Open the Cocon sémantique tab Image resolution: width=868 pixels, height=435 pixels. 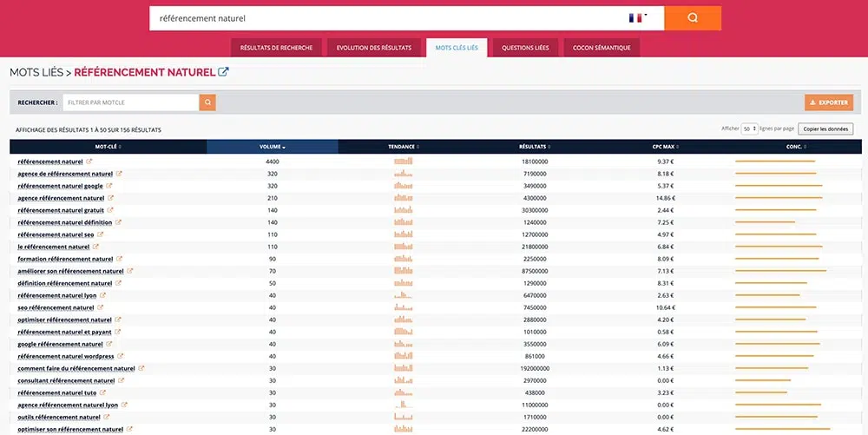tap(602, 48)
